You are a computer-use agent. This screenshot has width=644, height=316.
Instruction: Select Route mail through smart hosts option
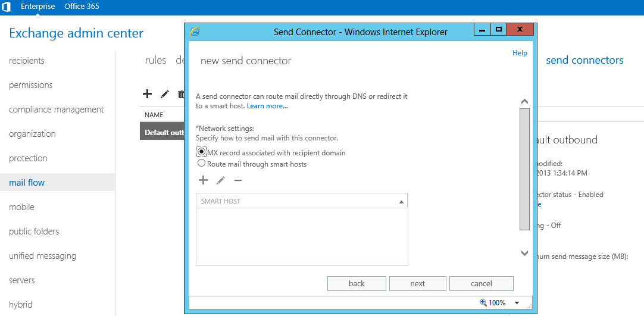tap(201, 163)
